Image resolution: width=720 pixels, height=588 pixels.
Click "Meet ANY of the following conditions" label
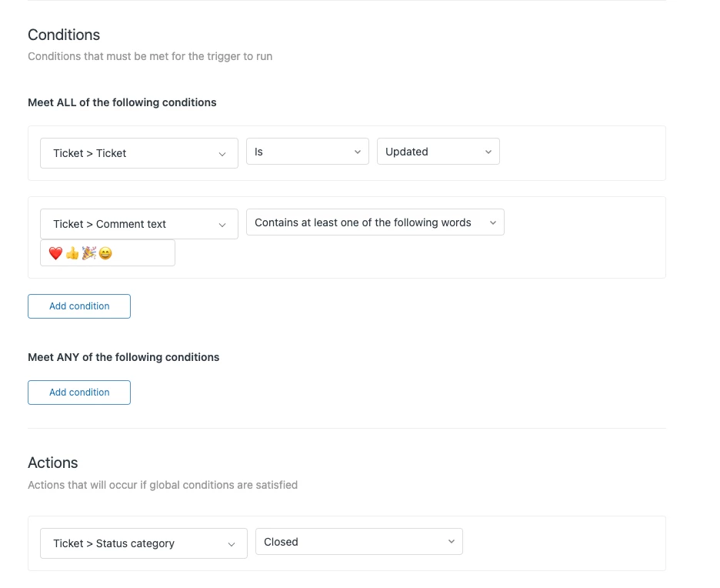click(124, 357)
